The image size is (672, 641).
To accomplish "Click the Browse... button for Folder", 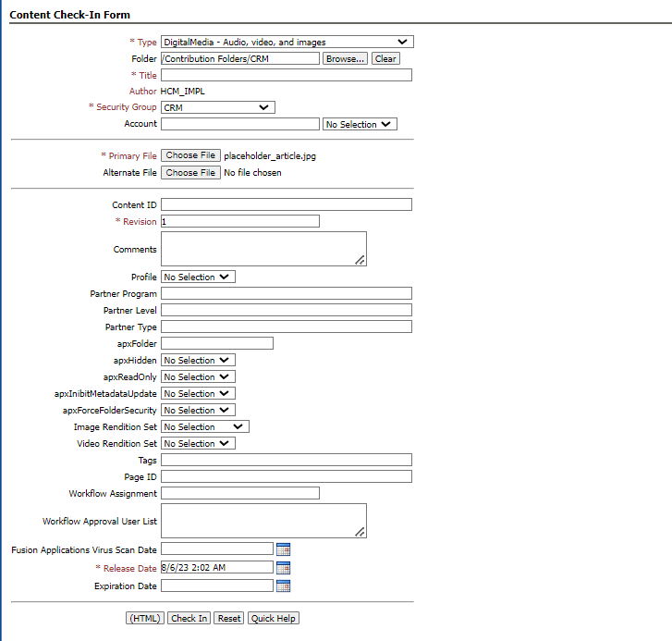I will 345,59.
